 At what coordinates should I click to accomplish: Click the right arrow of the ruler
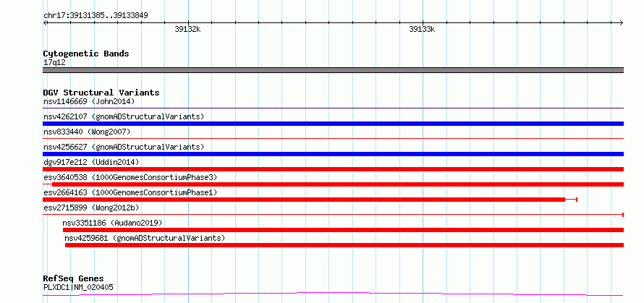pos(622,22)
